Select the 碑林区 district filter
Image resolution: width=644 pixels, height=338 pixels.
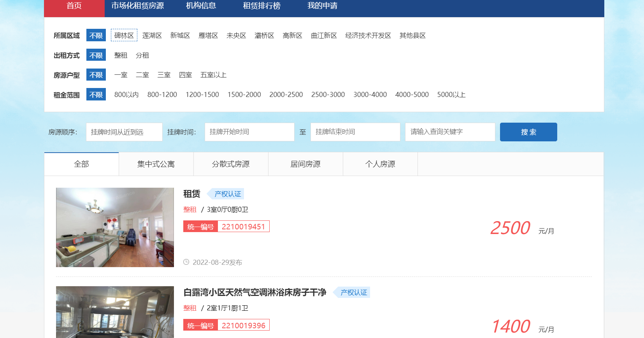click(x=124, y=35)
